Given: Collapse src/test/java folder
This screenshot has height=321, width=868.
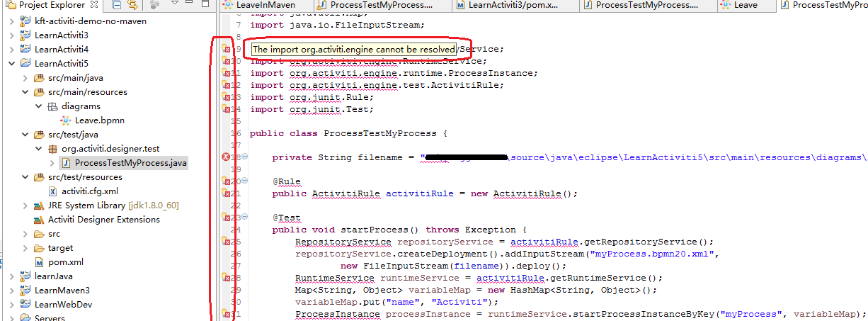Looking at the screenshot, I should click(x=25, y=135).
